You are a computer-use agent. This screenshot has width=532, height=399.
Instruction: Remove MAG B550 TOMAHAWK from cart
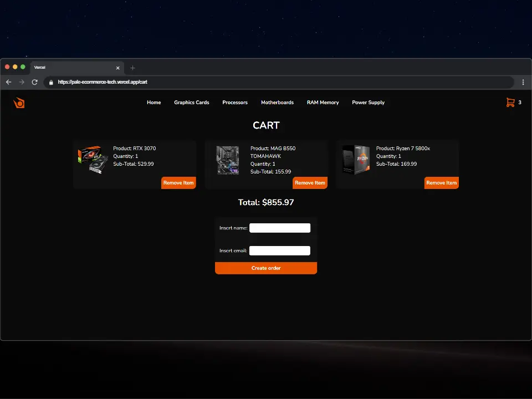click(x=310, y=182)
